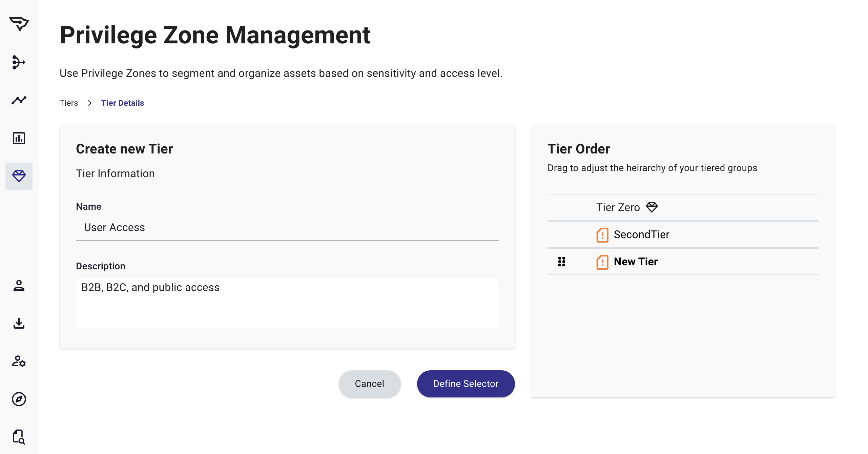Viewport: 868px width, 454px height.
Task: Open the Download Collectors icon
Action: (x=19, y=324)
